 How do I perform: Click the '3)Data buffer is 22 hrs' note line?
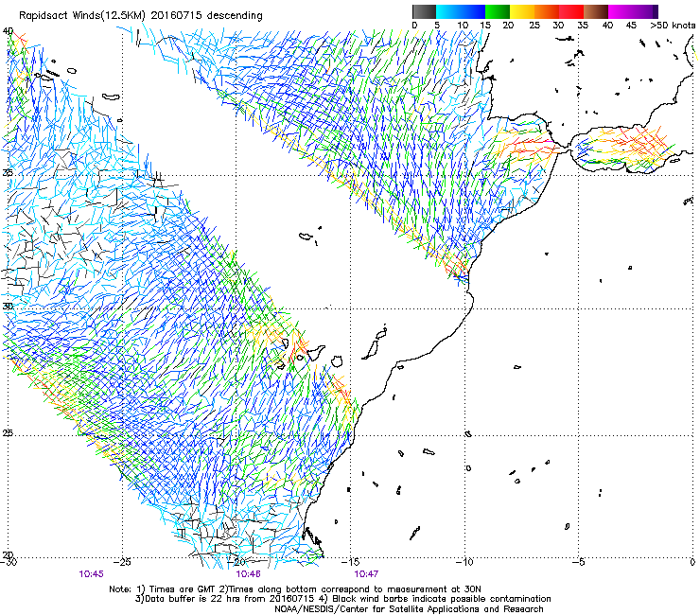pyautogui.click(x=342, y=599)
